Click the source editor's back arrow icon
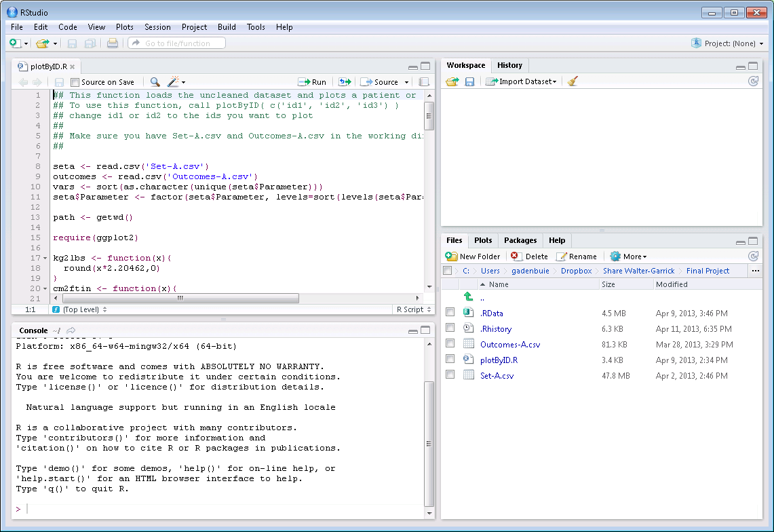Image resolution: width=774 pixels, height=532 pixels. click(x=22, y=82)
